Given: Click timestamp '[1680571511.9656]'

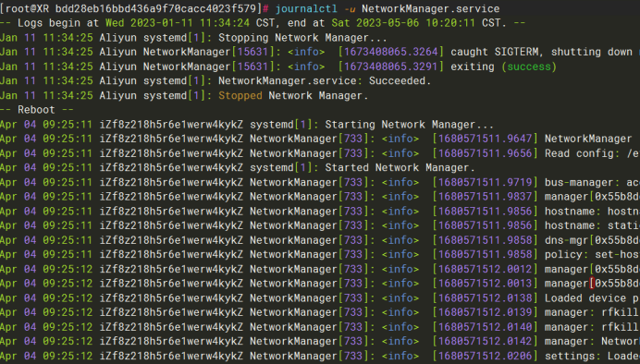Looking at the screenshot, I should 485,153.
